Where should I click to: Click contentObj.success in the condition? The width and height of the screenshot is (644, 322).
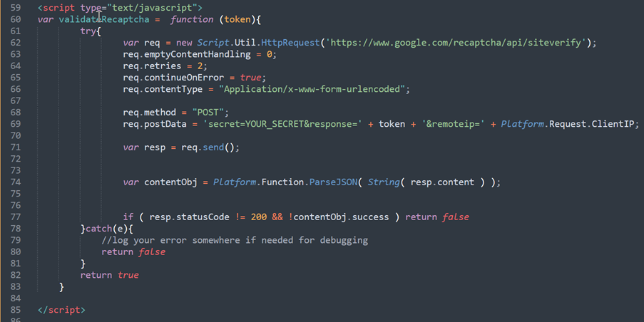coord(341,217)
